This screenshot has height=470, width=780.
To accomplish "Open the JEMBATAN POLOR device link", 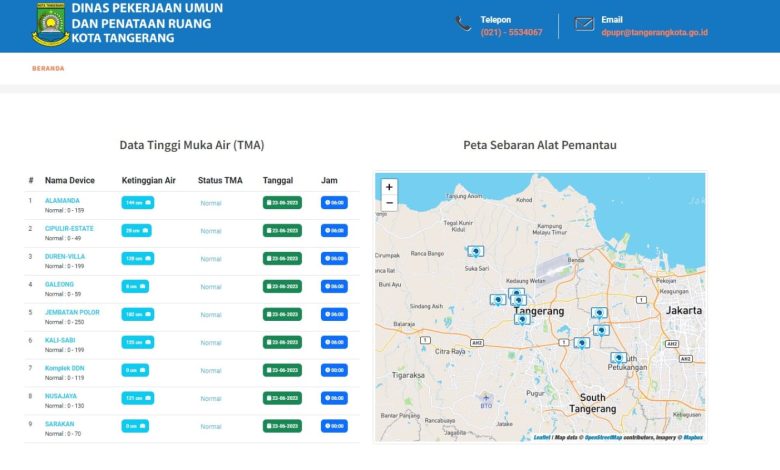I will click(x=72, y=312).
